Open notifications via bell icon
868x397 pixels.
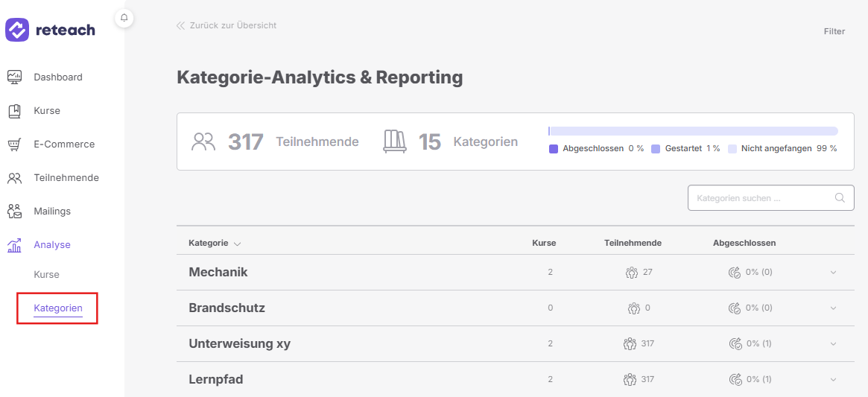(x=124, y=18)
